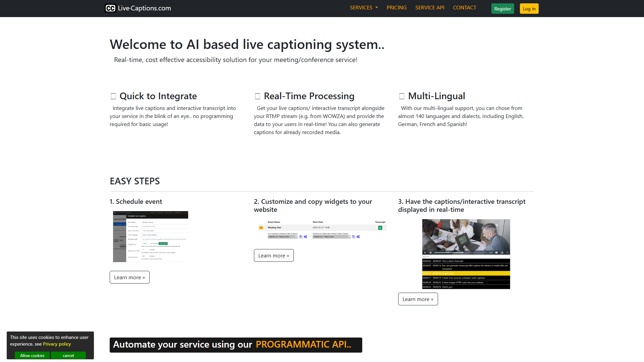Viewport: 644px width, 362px height.
Task: Allow cookies in the cookie notice
Action: click(32, 355)
